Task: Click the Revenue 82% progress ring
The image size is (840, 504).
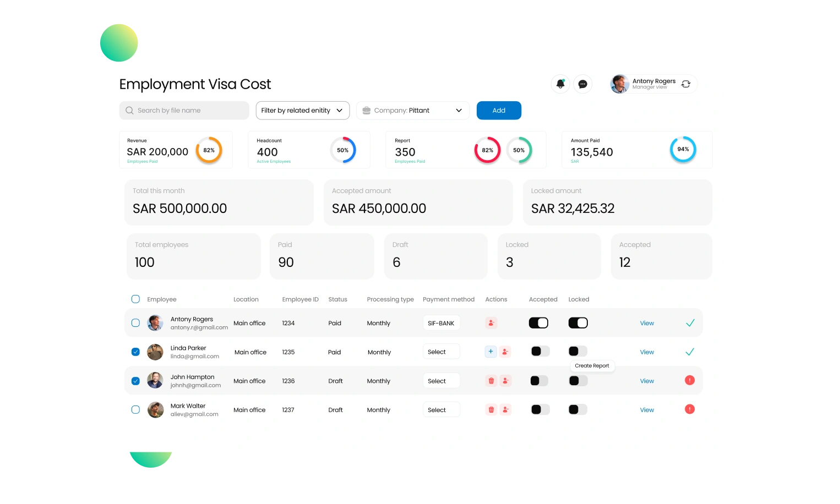Action: coord(209,150)
